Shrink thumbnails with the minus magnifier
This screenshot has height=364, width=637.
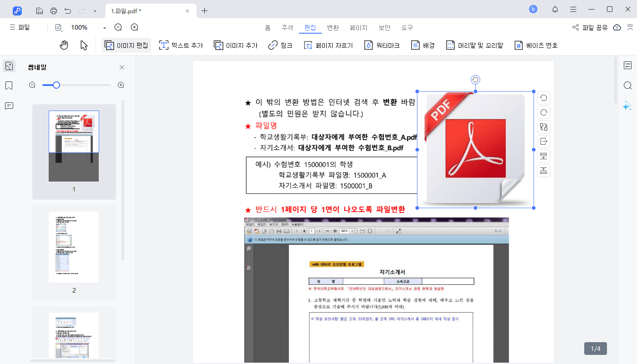pos(32,85)
